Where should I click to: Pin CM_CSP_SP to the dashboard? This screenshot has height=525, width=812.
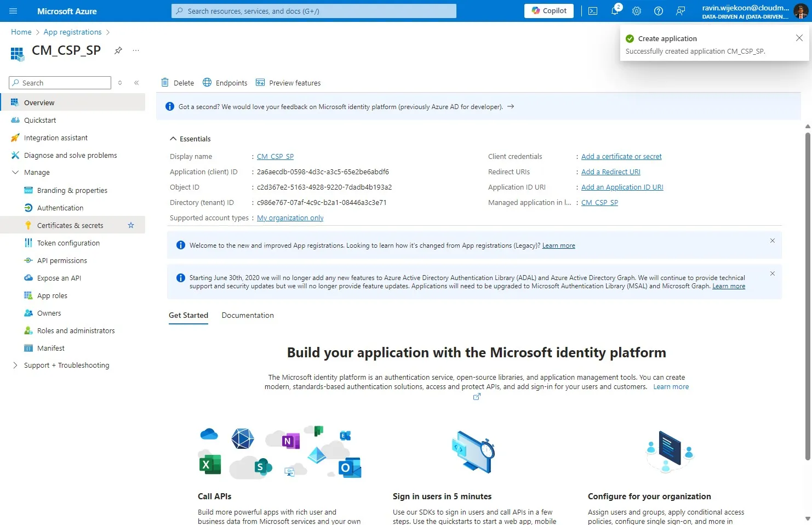(118, 50)
